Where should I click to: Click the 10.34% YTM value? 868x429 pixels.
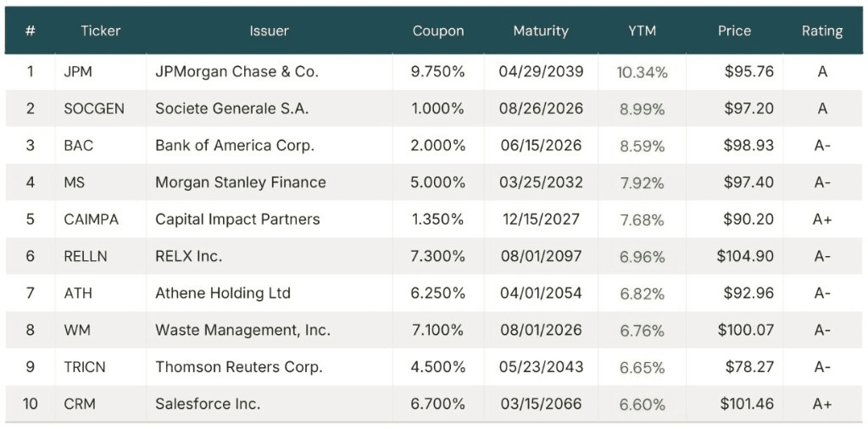click(x=642, y=72)
